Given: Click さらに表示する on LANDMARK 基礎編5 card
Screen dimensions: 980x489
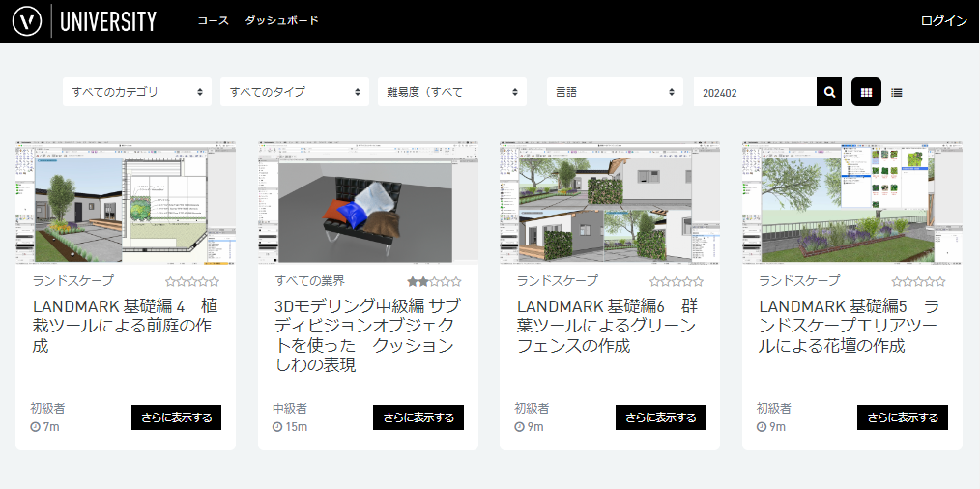Looking at the screenshot, I should coord(903,417).
